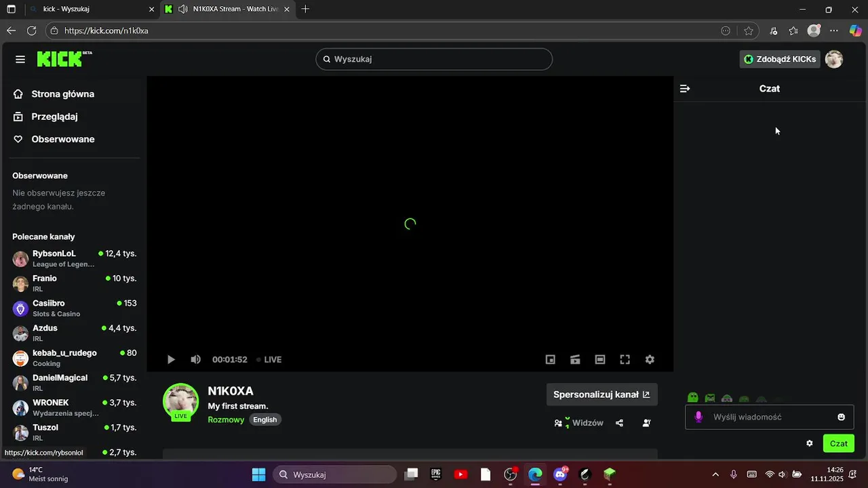Click the play button in video player

[x=171, y=359]
